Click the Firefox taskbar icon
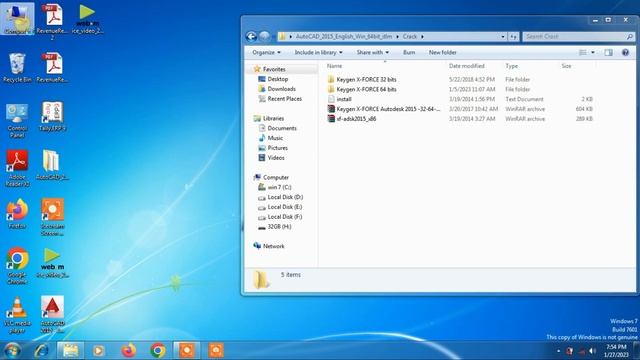 pos(129,350)
